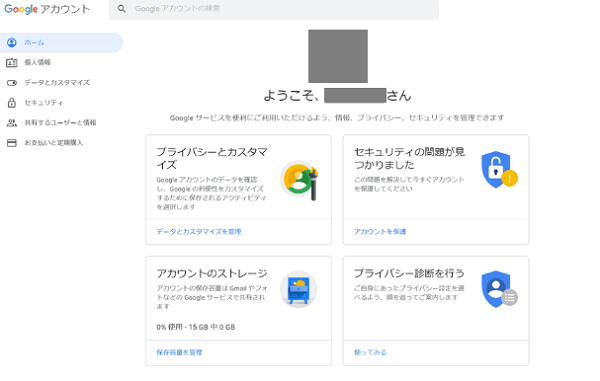Click the Google logo in header
Screen dimensions: 600x381
click(21, 9)
